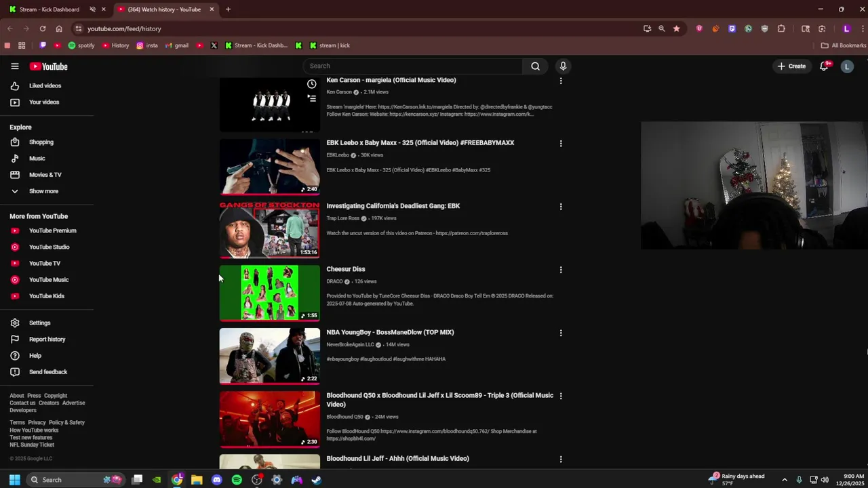Open more options for BossManeDlow video

[560, 333]
